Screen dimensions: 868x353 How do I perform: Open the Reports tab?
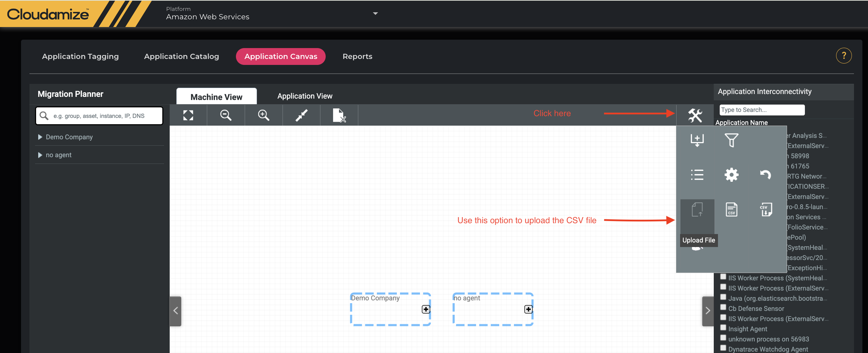coord(357,56)
